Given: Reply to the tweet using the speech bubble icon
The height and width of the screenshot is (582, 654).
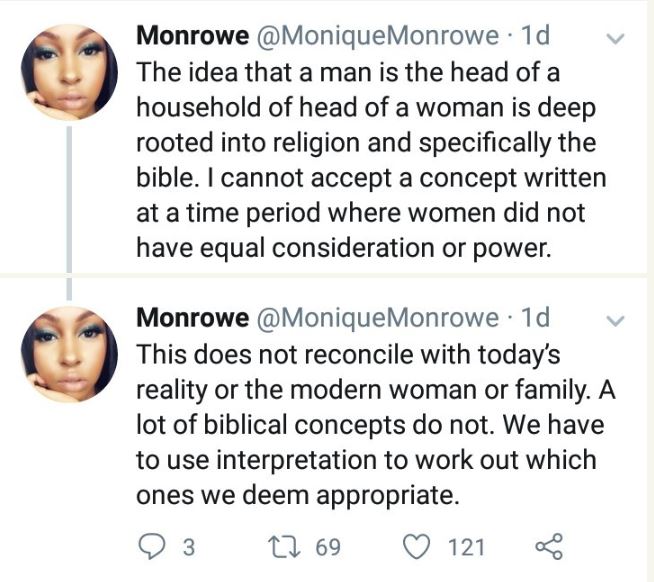Looking at the screenshot, I should [150, 546].
